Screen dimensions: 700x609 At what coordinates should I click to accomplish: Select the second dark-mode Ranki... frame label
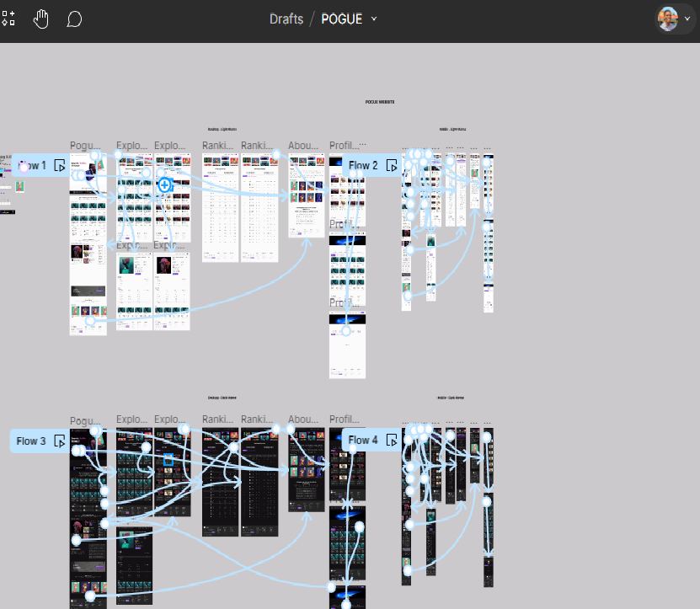[257, 419]
